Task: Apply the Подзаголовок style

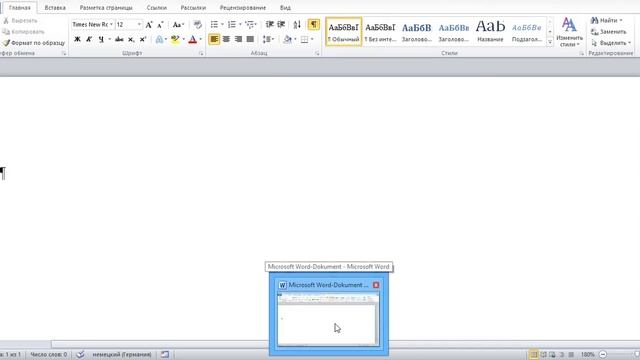Action: pos(527,32)
